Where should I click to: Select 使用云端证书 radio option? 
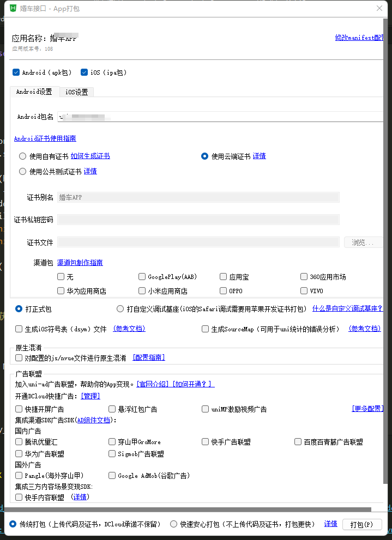204,156
